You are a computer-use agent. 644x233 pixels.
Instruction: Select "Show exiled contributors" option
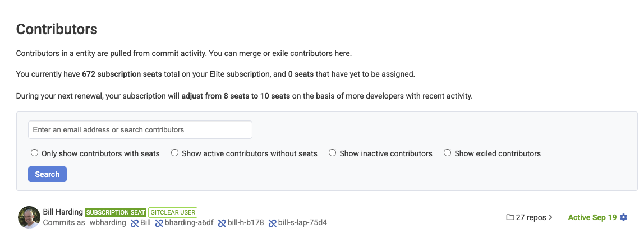448,153
